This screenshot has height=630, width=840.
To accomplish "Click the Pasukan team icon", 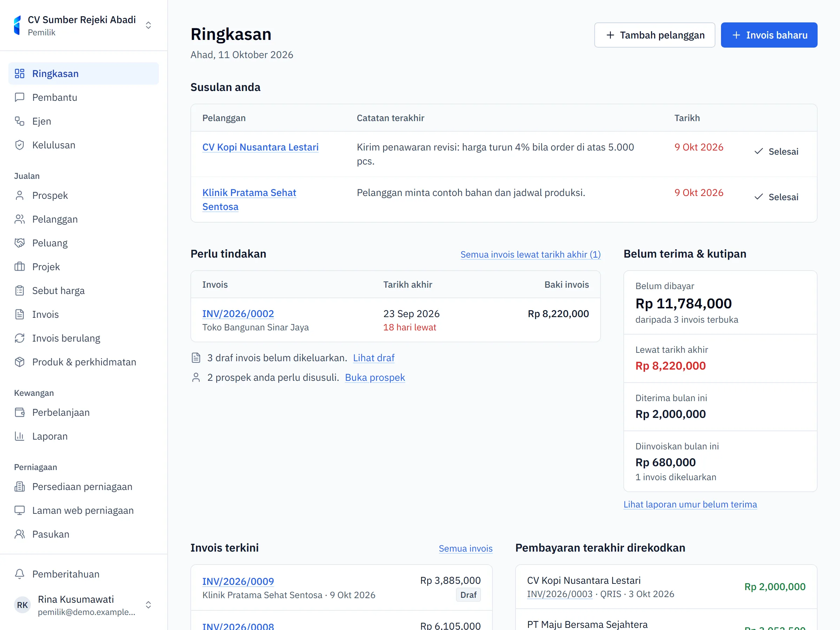I will click(19, 534).
